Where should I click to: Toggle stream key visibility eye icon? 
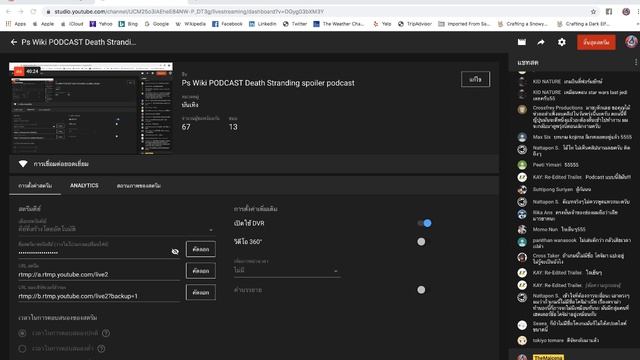[x=175, y=251]
